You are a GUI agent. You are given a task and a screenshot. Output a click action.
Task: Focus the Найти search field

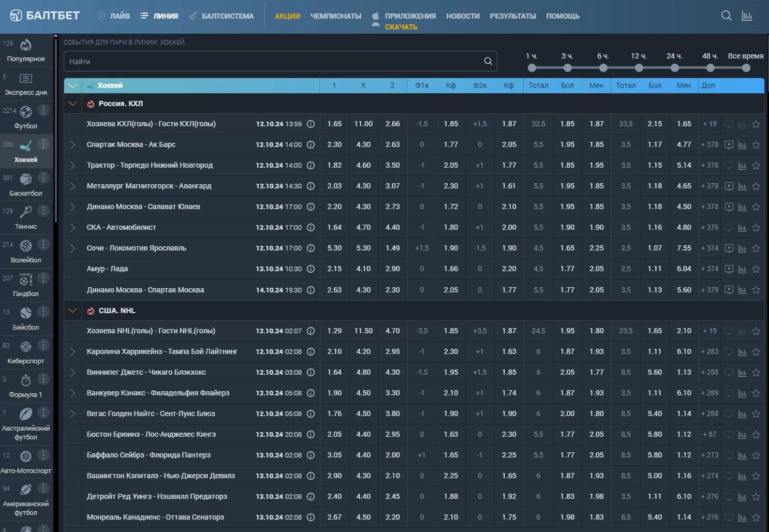coord(274,61)
